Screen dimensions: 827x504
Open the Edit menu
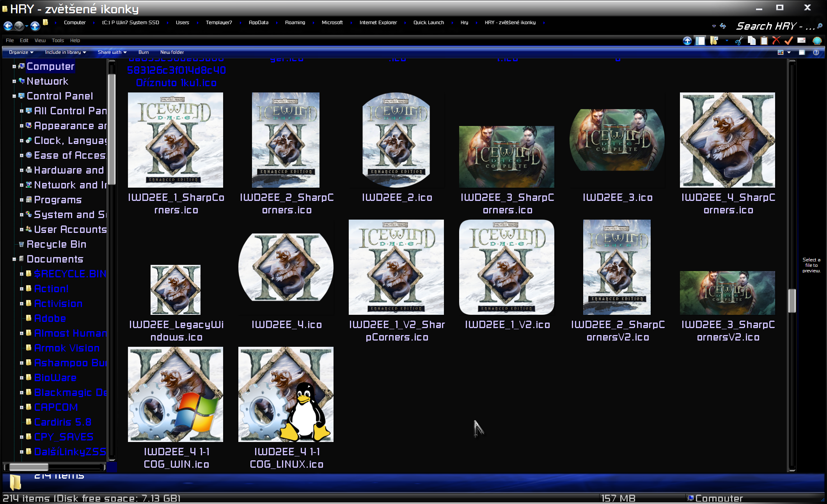pyautogui.click(x=24, y=41)
